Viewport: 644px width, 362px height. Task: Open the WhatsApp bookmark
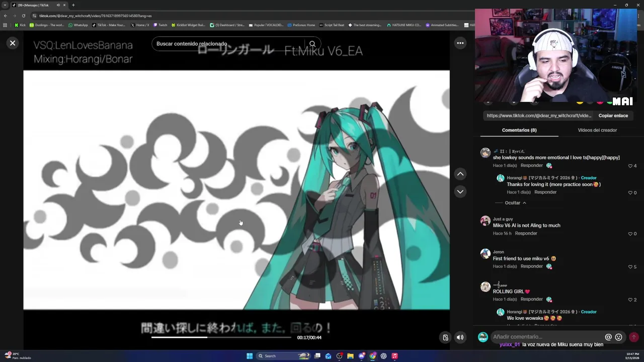[78, 25]
